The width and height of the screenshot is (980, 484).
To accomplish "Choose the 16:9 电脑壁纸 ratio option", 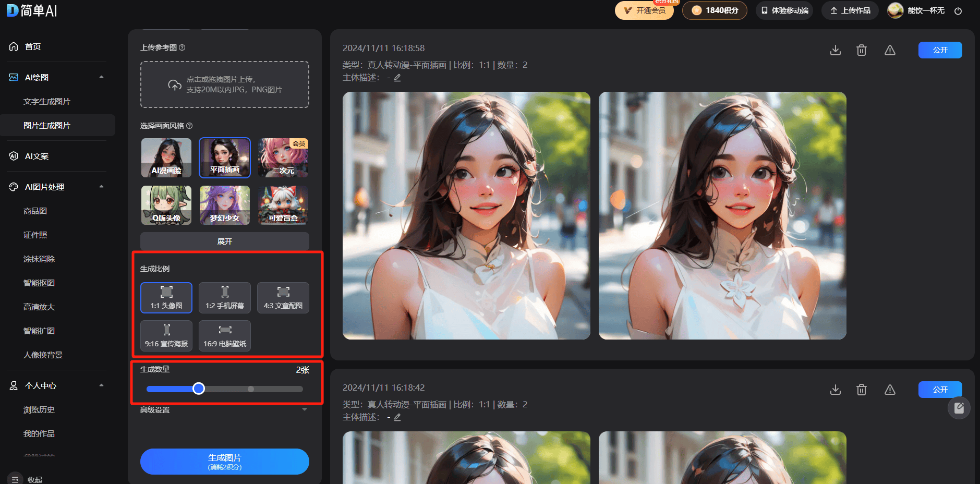I will pyautogui.click(x=225, y=336).
